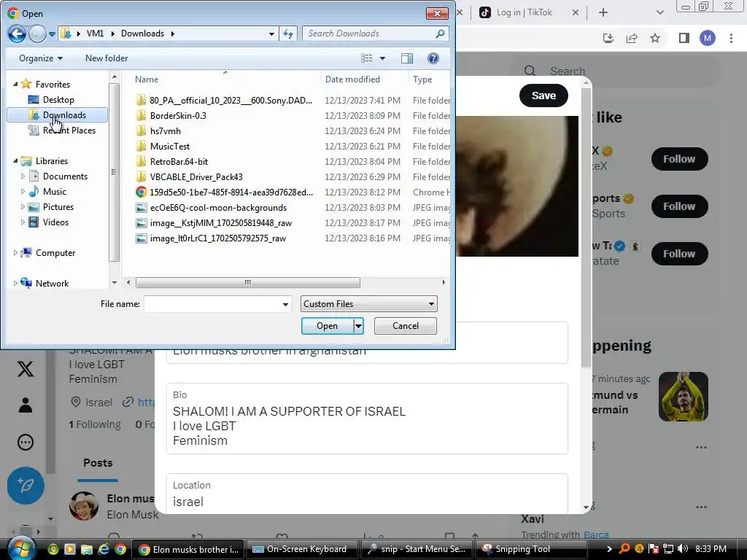Open recent locations dropdown beside Forward arrow

coord(52,34)
